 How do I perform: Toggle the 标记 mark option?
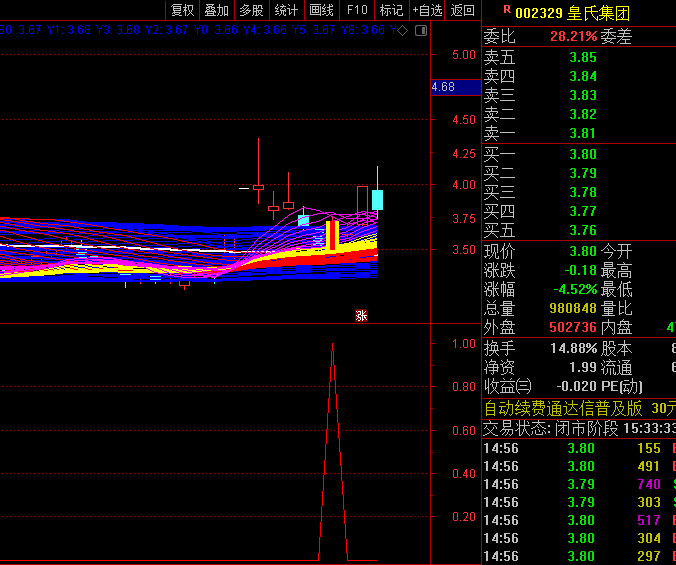point(391,10)
